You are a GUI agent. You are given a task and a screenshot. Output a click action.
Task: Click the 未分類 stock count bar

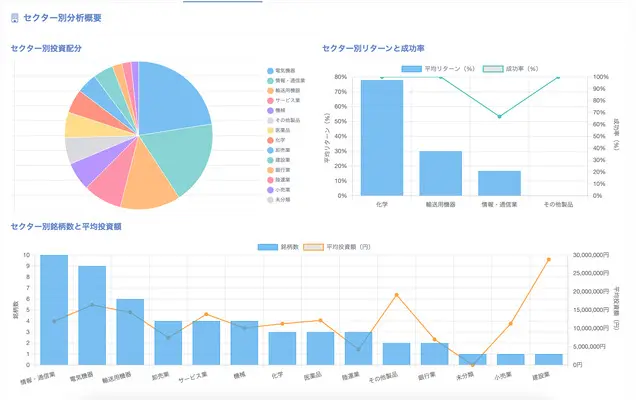pos(473,359)
